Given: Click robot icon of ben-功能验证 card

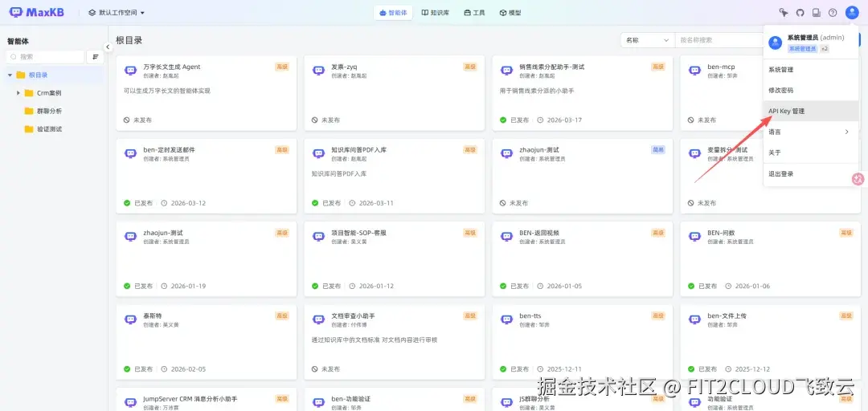Looking at the screenshot, I should point(318,402).
